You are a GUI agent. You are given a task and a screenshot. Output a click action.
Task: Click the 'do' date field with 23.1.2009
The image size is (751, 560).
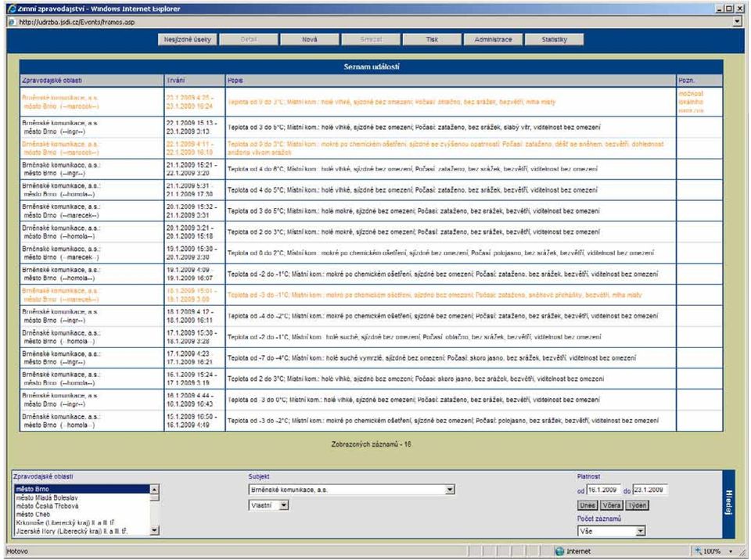(x=650, y=490)
